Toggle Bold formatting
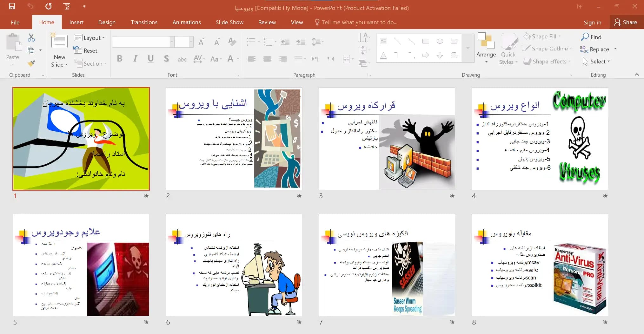This screenshot has height=334, width=644. [x=120, y=59]
